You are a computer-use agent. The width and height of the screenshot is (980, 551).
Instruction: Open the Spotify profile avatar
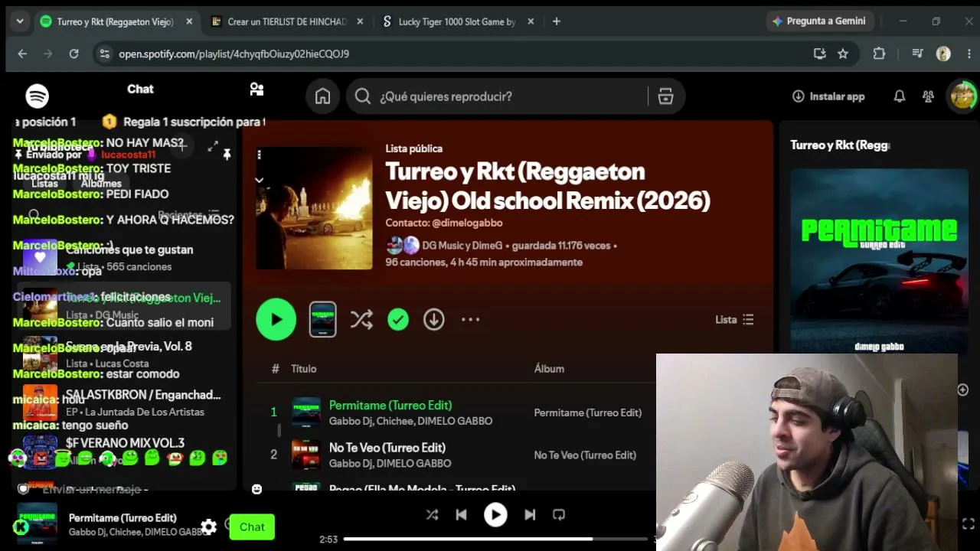[962, 96]
